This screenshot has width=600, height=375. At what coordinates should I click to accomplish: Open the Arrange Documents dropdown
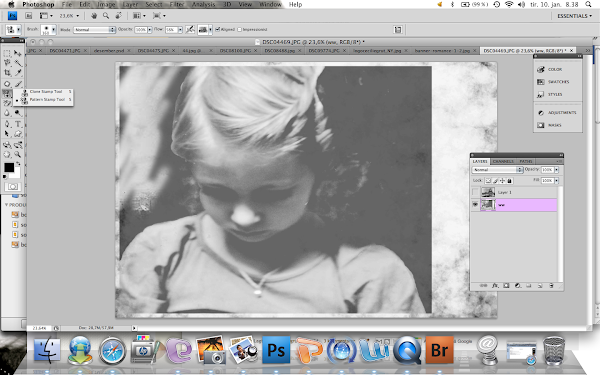(x=139, y=16)
